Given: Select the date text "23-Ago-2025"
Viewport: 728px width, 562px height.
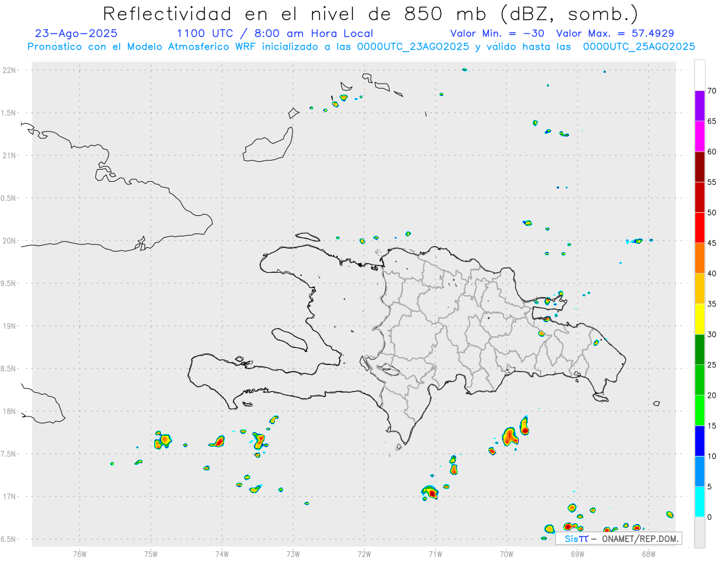Looking at the screenshot, I should click(76, 33).
